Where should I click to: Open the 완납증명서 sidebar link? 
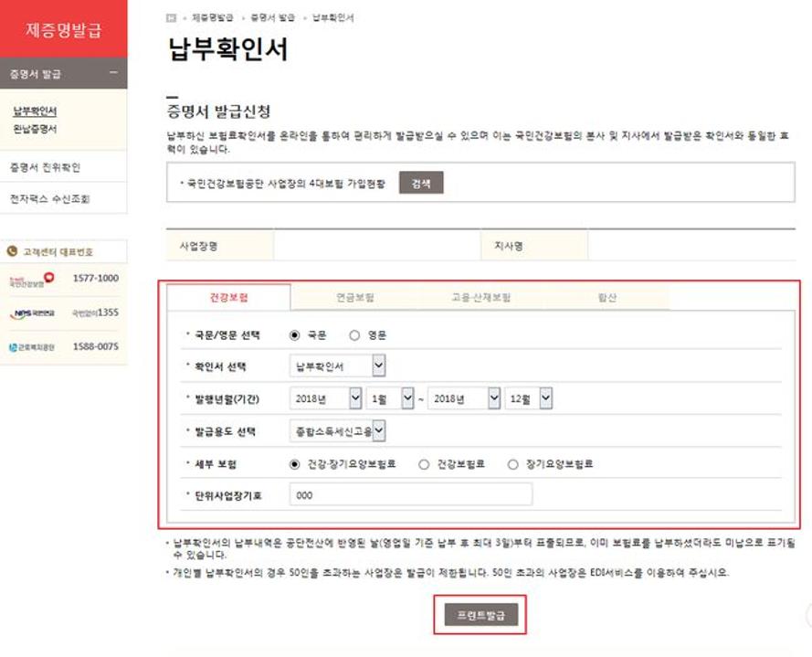[35, 130]
